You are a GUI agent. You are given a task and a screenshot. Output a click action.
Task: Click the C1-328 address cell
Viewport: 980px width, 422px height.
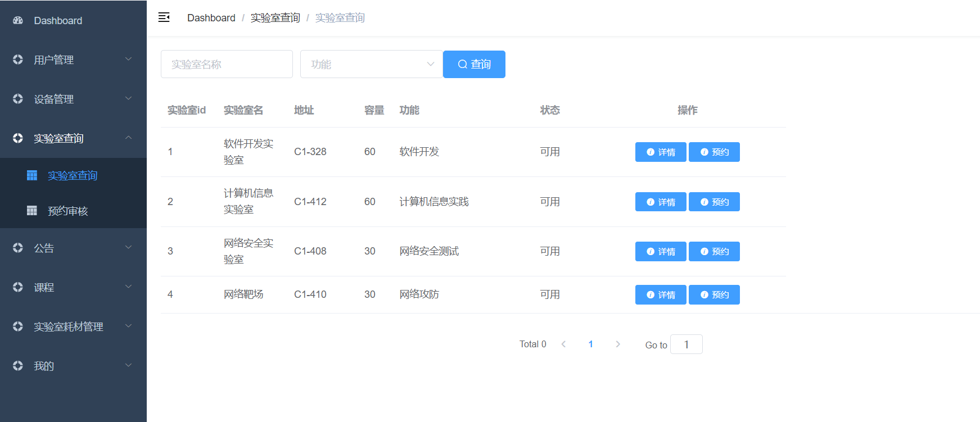[310, 152]
